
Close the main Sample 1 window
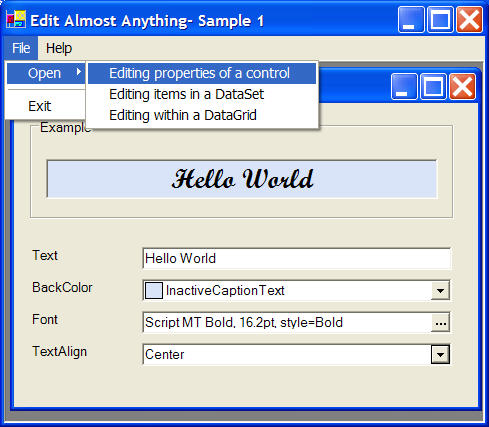tap(469, 19)
